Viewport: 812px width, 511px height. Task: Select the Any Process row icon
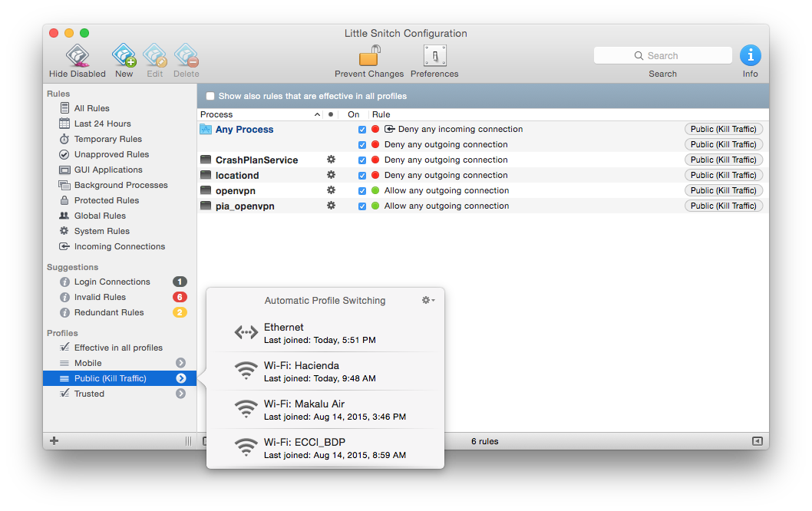tap(206, 130)
